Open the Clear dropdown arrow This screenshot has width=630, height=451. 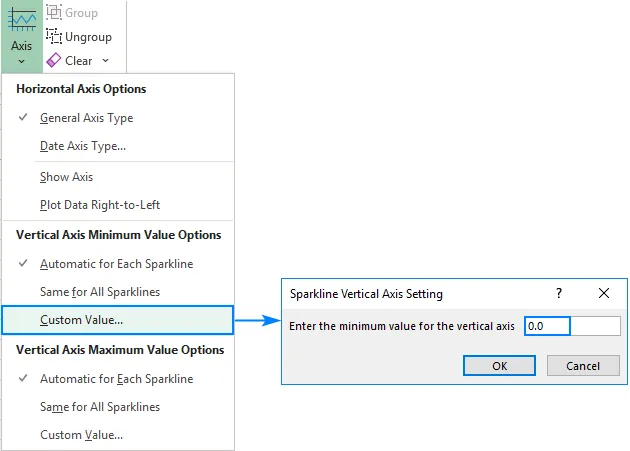tap(105, 61)
